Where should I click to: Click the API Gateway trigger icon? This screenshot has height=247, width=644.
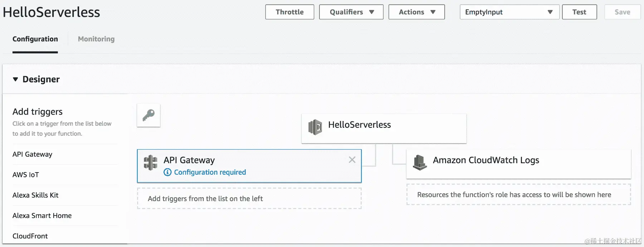[x=151, y=163]
